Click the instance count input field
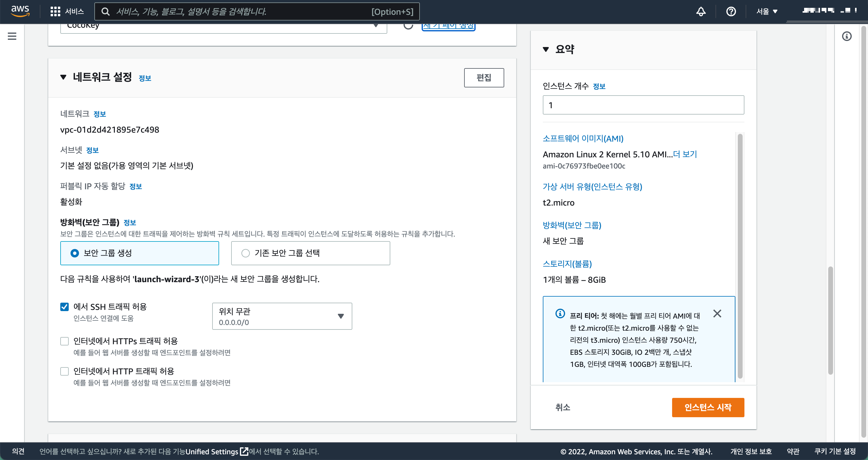 point(643,105)
